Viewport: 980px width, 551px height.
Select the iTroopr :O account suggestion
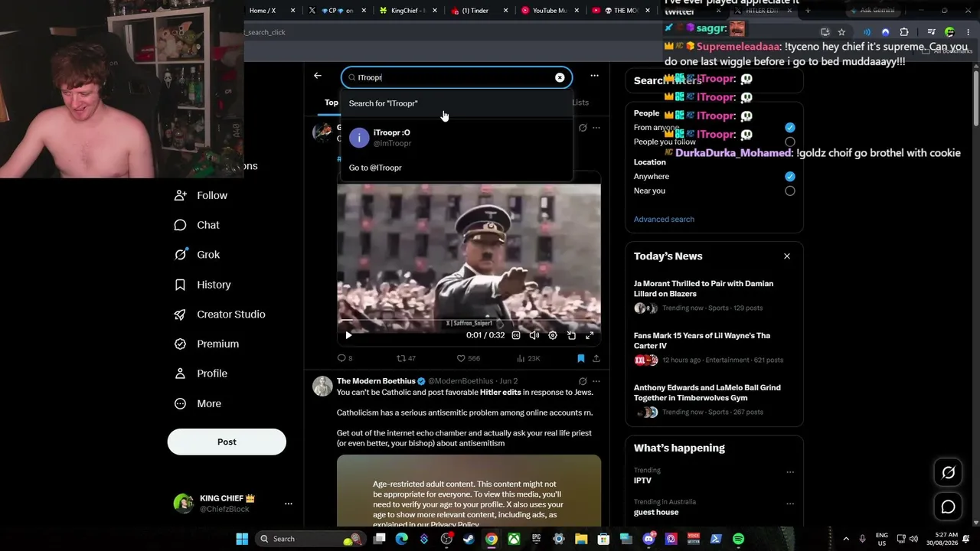(456, 138)
